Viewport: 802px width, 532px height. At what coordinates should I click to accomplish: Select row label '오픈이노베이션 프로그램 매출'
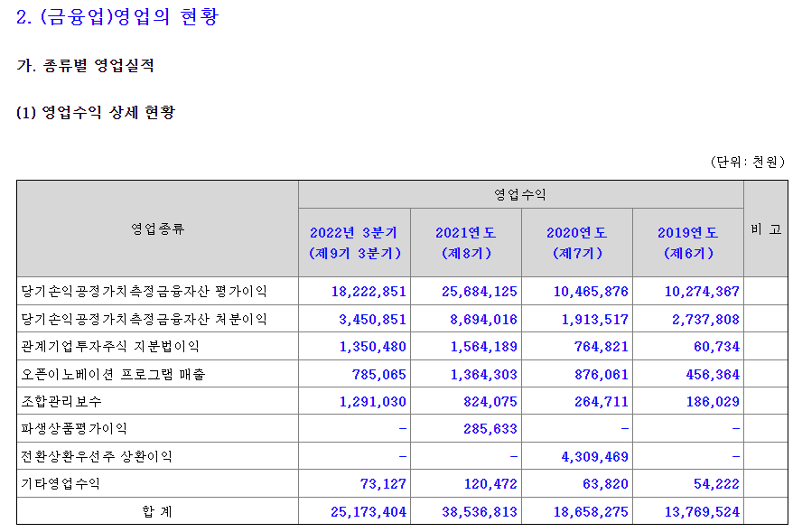tap(113, 375)
